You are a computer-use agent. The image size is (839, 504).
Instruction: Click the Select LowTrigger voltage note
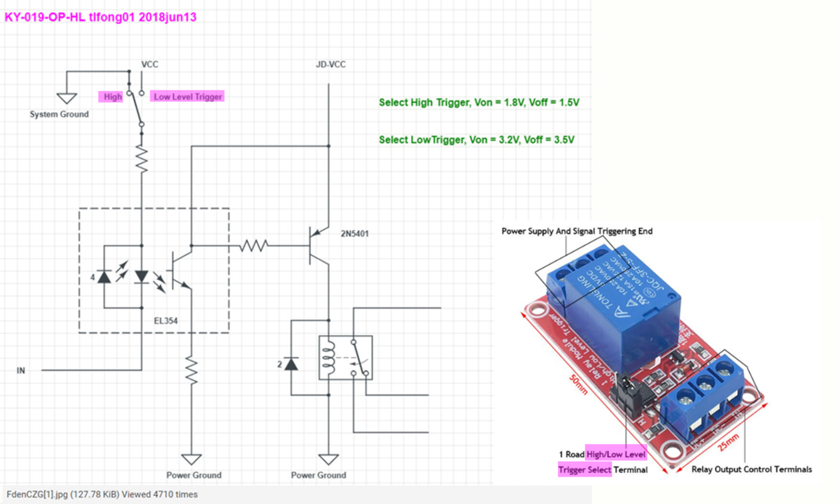coord(476,140)
